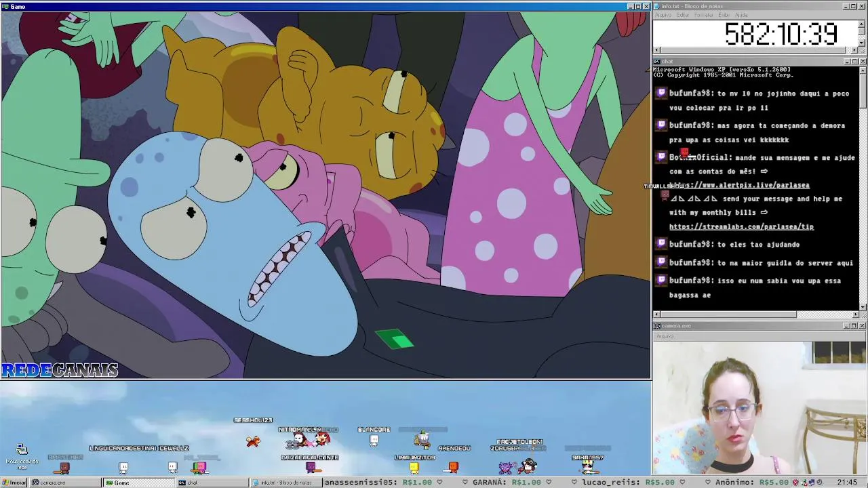
Task: Open Exibir menu in Bloco de notas
Action: coord(724,15)
